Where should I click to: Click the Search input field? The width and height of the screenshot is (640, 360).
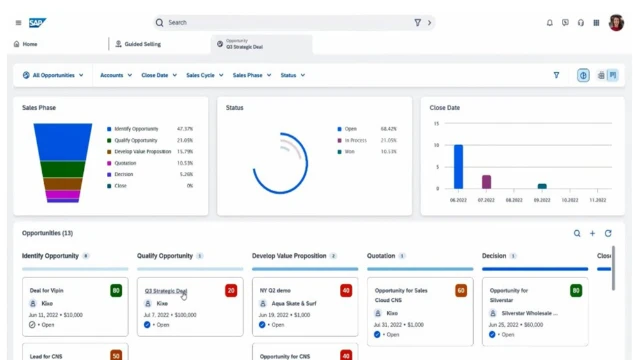click(x=294, y=22)
